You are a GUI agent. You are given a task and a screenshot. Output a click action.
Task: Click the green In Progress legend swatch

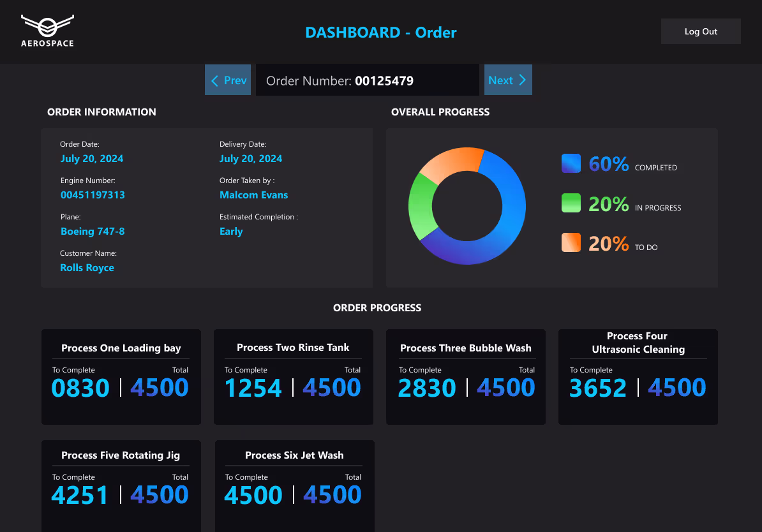coord(571,203)
